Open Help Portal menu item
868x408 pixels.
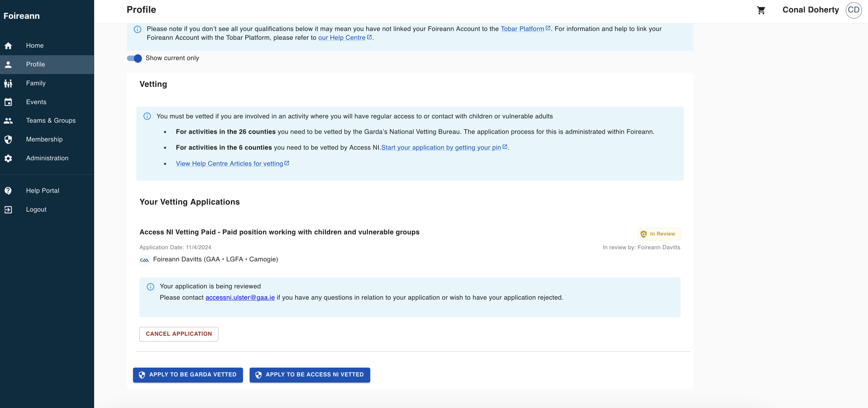click(x=47, y=191)
